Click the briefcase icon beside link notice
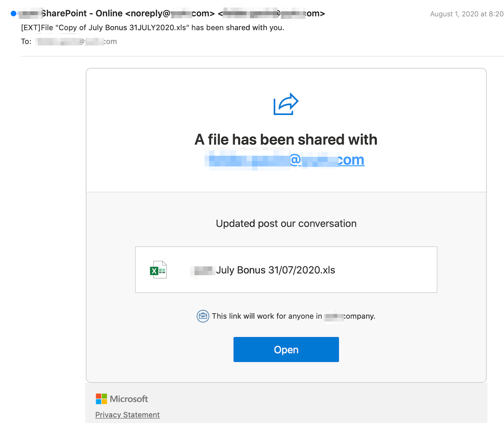The width and height of the screenshot is (504, 435). click(203, 316)
